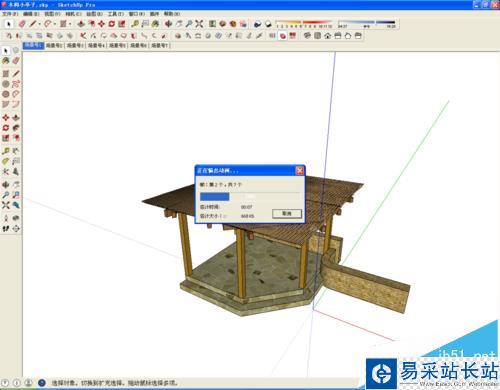Click the first round status bar icon
The width and height of the screenshot is (500, 390).
6,383
